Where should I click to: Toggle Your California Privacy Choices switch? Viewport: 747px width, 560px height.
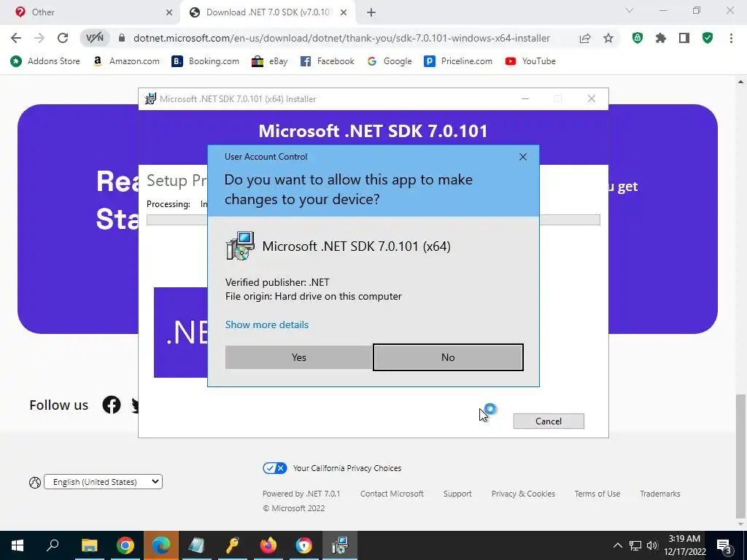(x=275, y=468)
